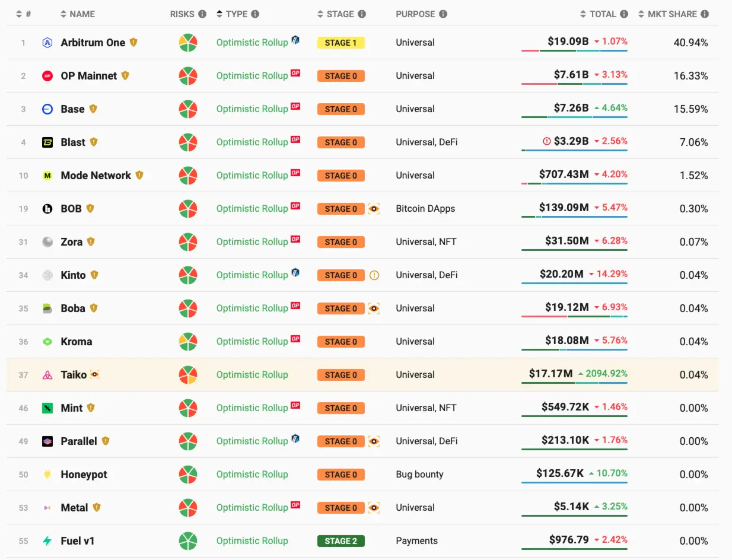Sort the table by MKT SHARE

[673, 14]
